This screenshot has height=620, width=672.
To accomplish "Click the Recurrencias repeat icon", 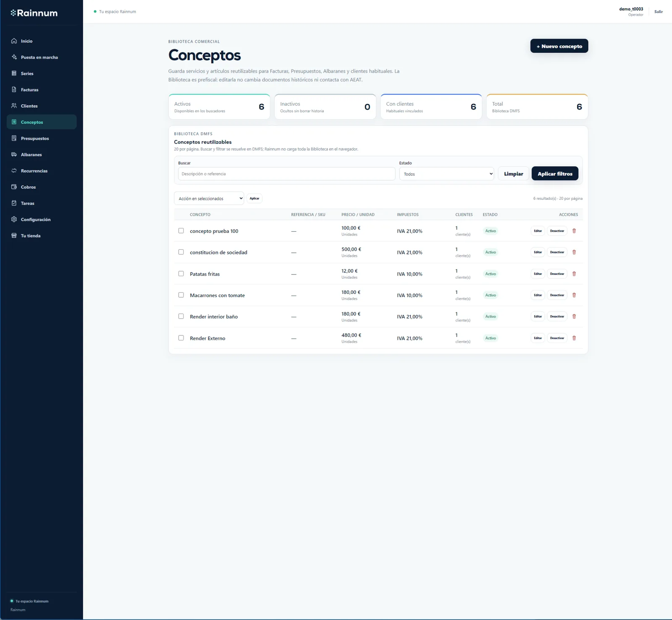I will click(14, 171).
